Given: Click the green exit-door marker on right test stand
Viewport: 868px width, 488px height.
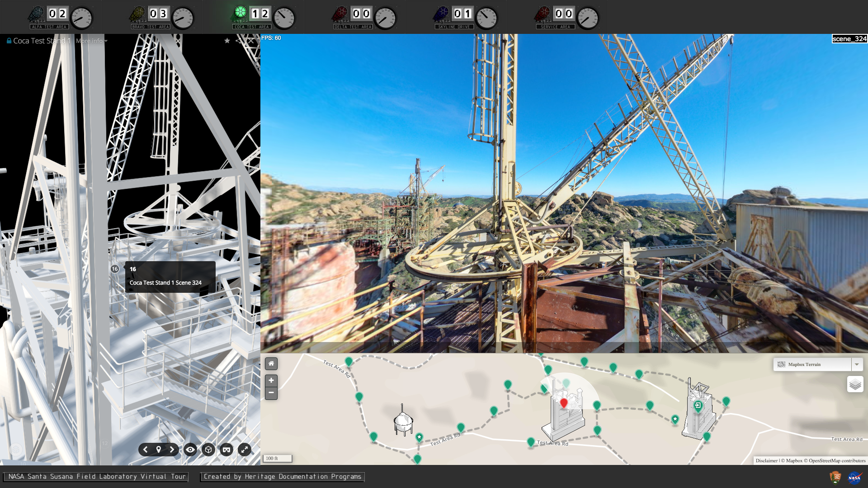Looking at the screenshot, I should [698, 406].
